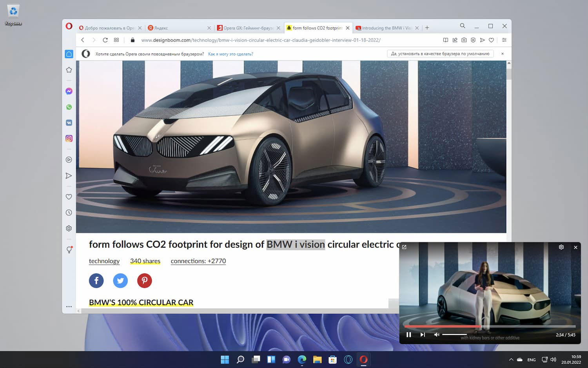Click the 'Как я могу это сделать?' link
Viewport: 588px width, 368px height.
[x=230, y=54]
